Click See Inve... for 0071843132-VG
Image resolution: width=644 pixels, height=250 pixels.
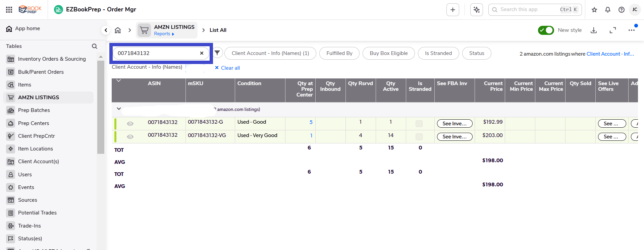[454, 137]
